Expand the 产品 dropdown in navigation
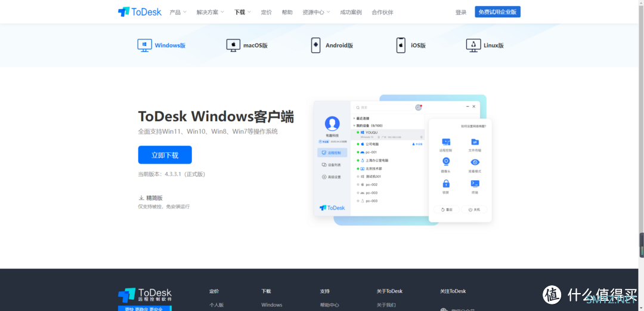Viewport: 644px width, 311px height. pos(178,13)
